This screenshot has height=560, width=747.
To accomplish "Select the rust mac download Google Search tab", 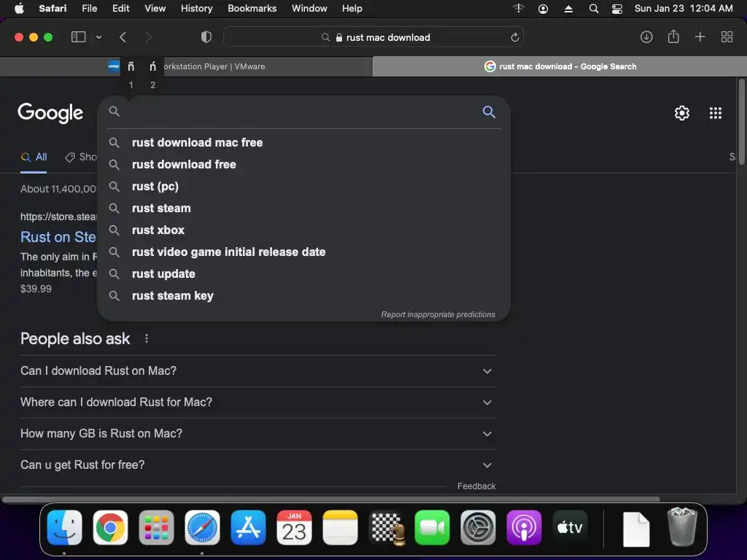I will (x=560, y=66).
